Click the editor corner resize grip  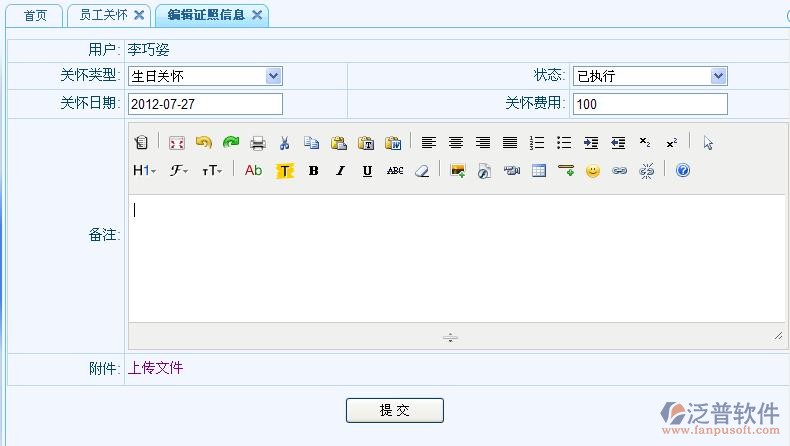coord(778,336)
